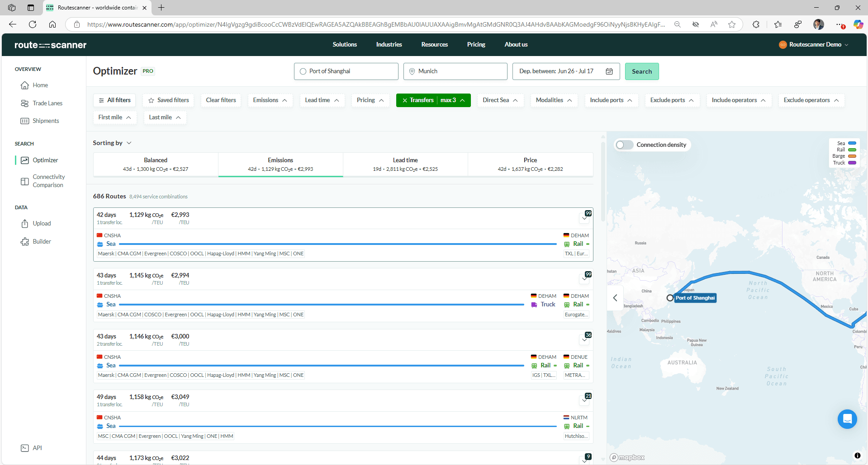Open browser zoom control
This screenshot has height=465, width=868.
(677, 24)
